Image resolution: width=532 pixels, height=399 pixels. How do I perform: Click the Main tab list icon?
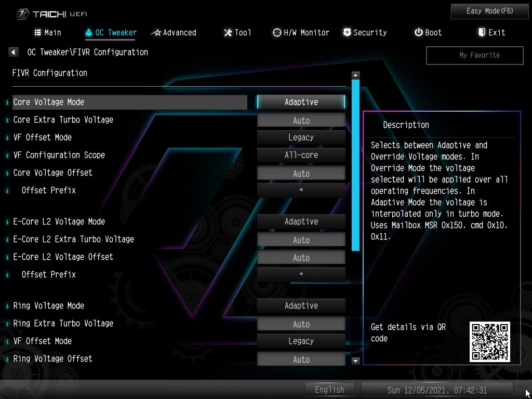click(x=38, y=33)
